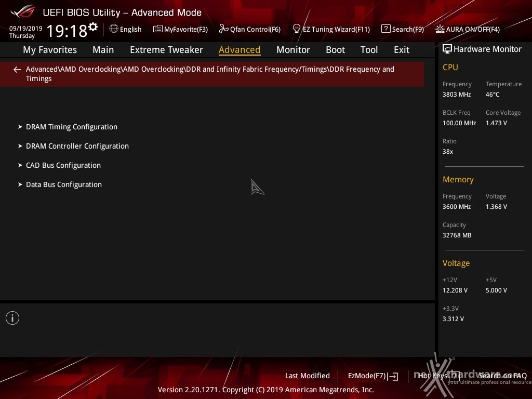Click the version copyright text
Screen dimensions: 532x399
pyautogui.click(x=265, y=390)
